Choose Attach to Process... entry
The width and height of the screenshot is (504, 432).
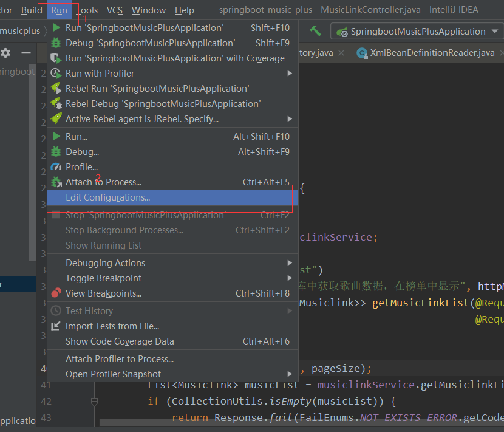tap(172, 182)
